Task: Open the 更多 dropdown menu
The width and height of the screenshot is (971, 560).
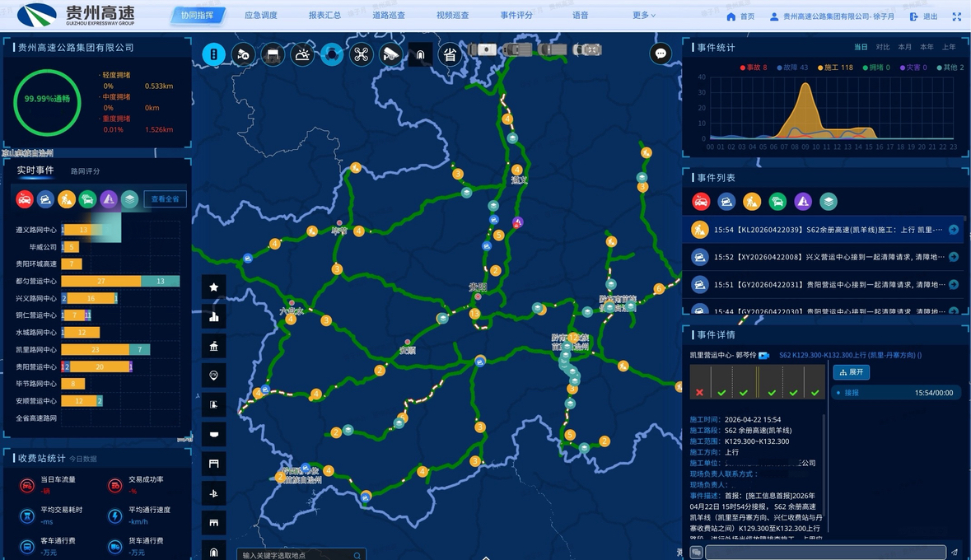Action: (643, 15)
